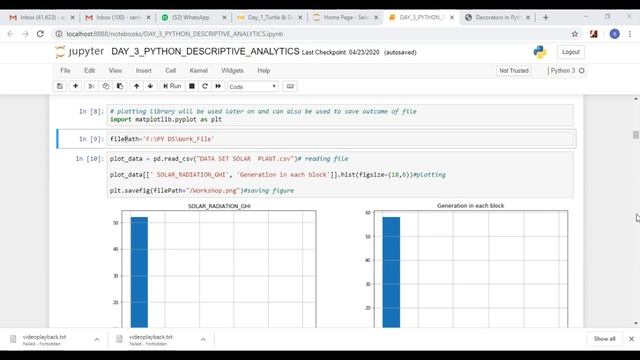
Task: Close the WhatsApp tab
Action: [x=224, y=18]
